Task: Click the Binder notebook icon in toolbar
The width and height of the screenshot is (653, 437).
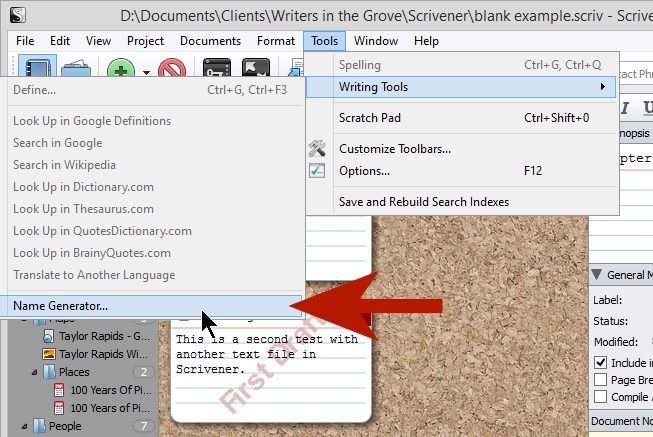Action: (x=37, y=68)
